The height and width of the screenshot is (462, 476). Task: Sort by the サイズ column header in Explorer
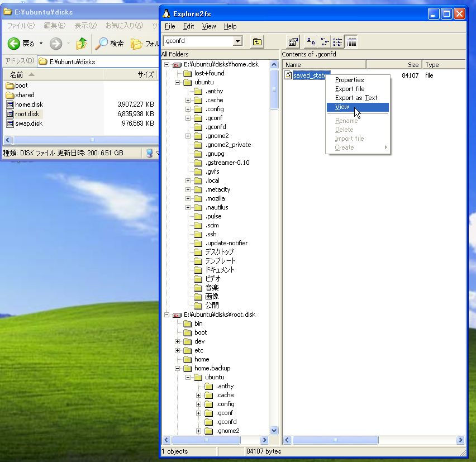(130, 74)
